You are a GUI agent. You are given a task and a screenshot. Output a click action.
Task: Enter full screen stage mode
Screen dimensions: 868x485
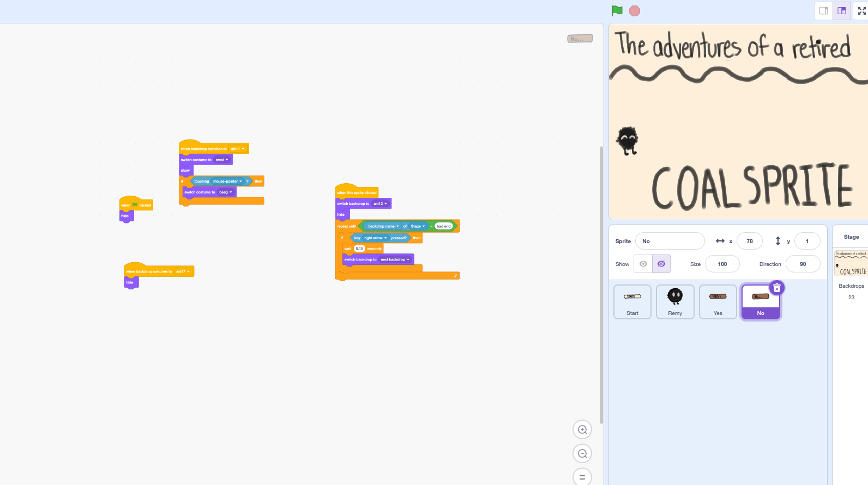click(862, 11)
